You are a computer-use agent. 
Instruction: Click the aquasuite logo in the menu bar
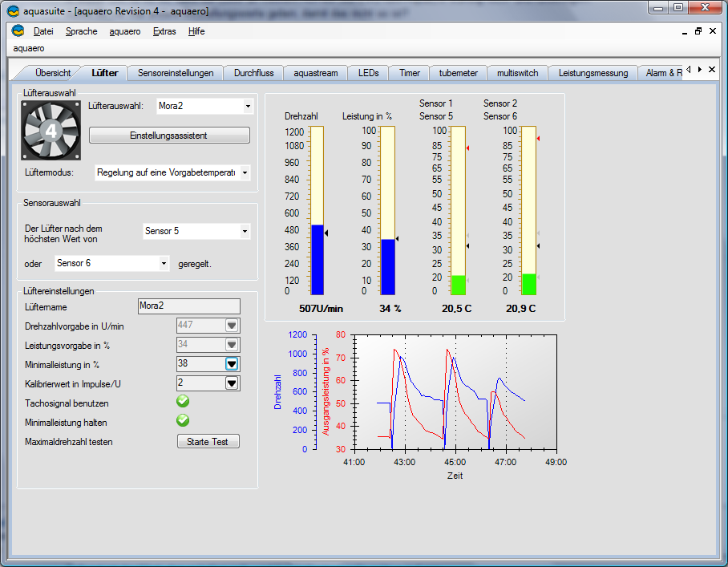[x=18, y=31]
